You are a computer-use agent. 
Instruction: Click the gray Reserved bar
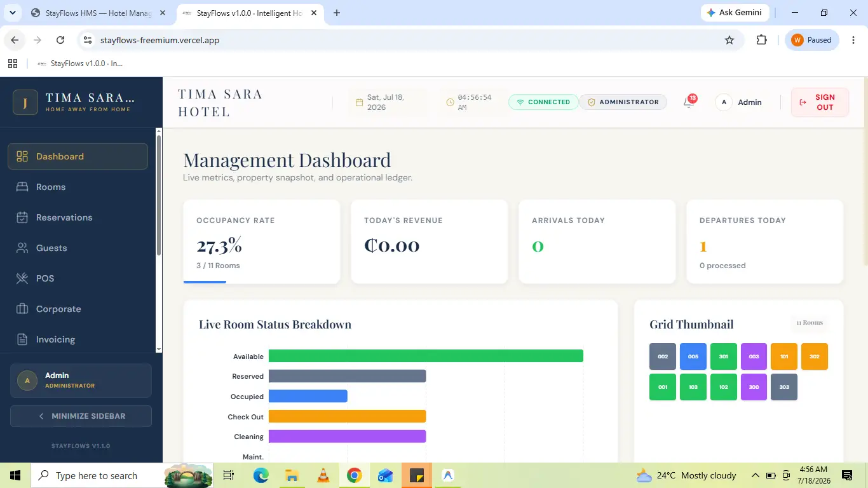tap(347, 376)
